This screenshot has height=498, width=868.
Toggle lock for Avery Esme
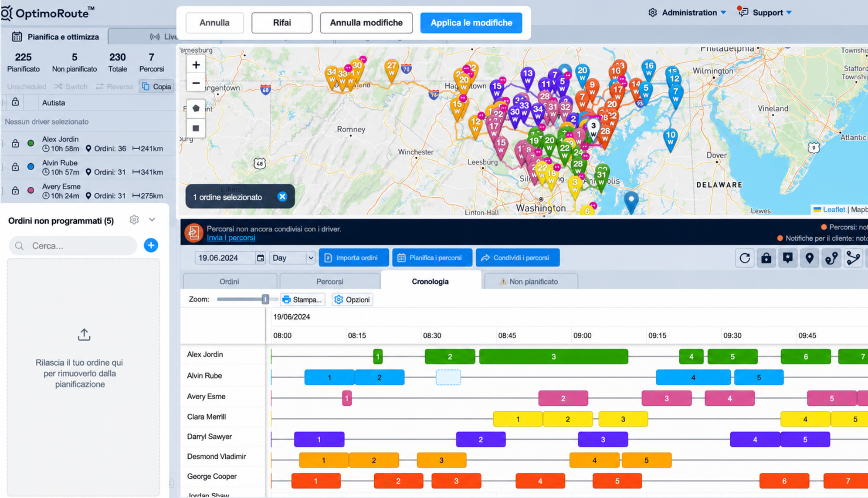[x=15, y=190]
